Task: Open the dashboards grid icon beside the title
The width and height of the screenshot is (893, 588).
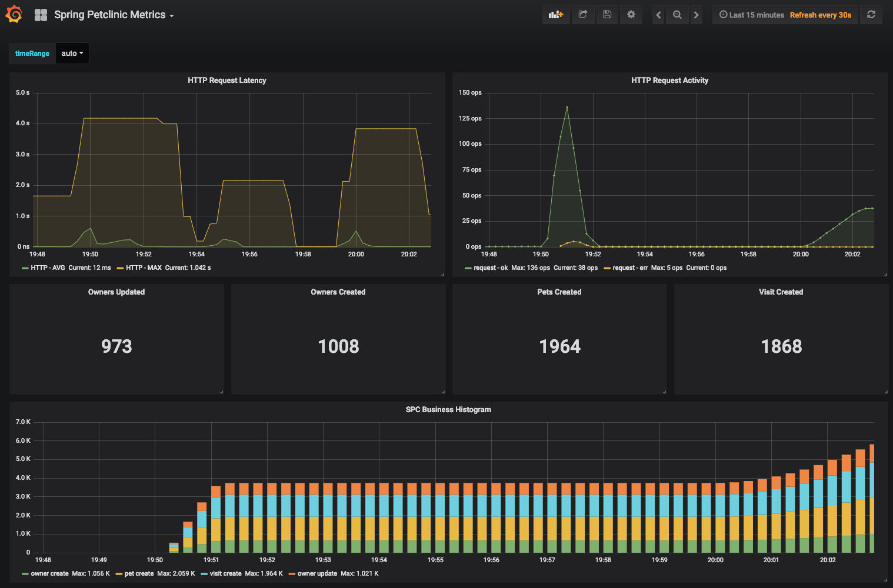Action: click(x=41, y=14)
